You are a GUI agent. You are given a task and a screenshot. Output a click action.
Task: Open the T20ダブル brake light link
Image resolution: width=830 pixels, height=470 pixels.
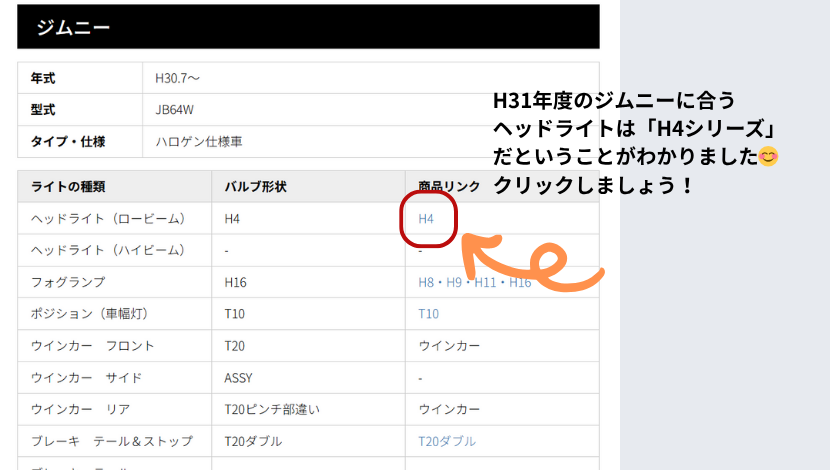pyautogui.click(x=446, y=441)
